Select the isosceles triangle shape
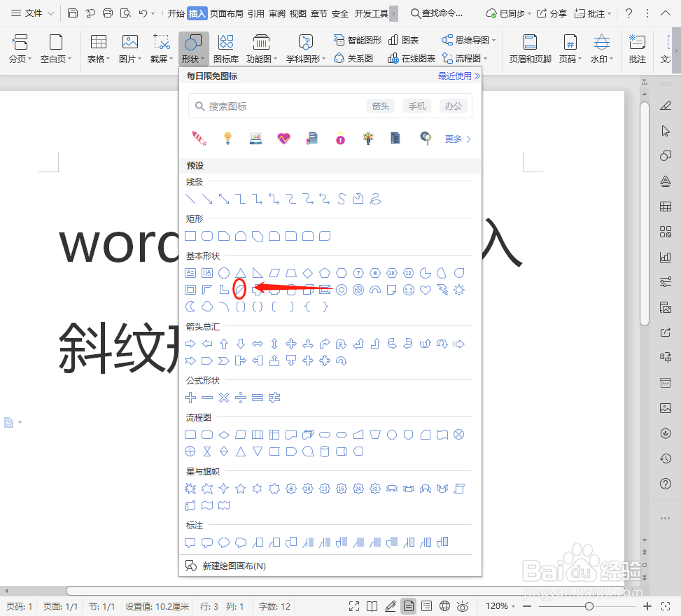 click(241, 273)
